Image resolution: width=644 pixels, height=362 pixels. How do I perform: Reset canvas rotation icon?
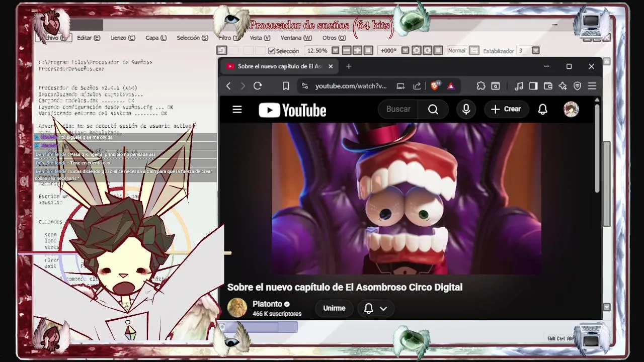439,51
